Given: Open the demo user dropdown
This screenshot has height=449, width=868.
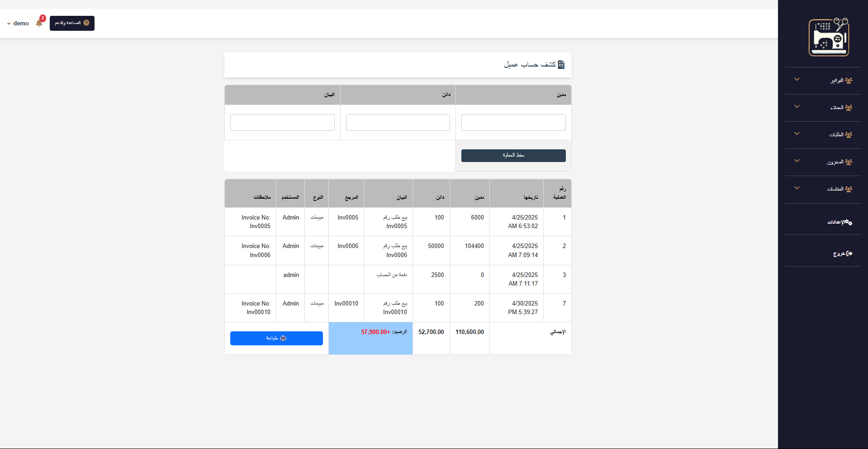Looking at the screenshot, I should 18,23.
